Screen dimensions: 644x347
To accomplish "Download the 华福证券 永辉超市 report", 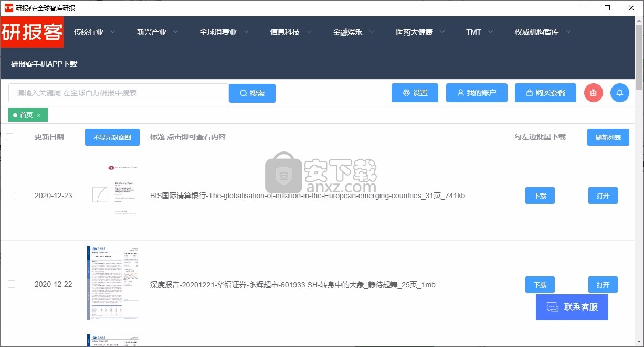I will (x=540, y=285).
